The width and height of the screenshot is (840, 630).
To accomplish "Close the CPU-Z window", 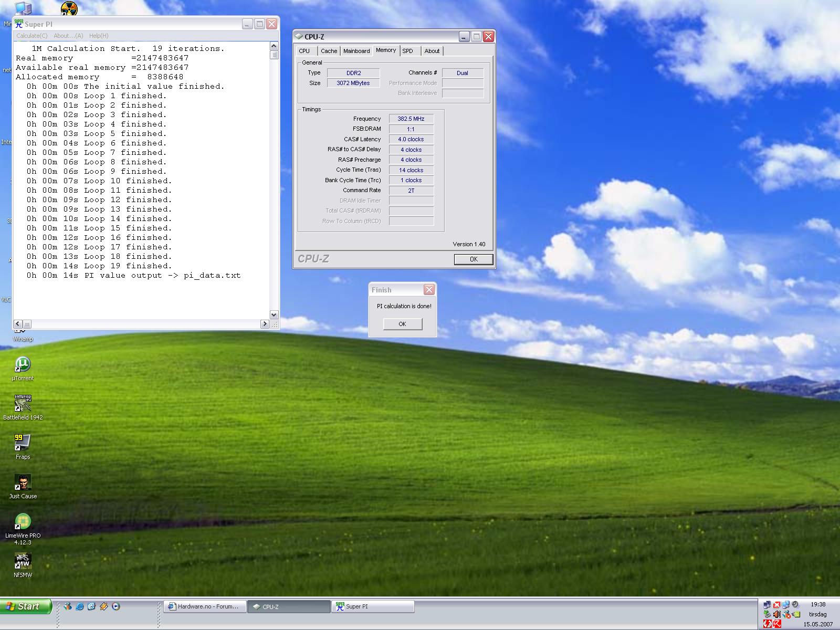I will pos(488,36).
